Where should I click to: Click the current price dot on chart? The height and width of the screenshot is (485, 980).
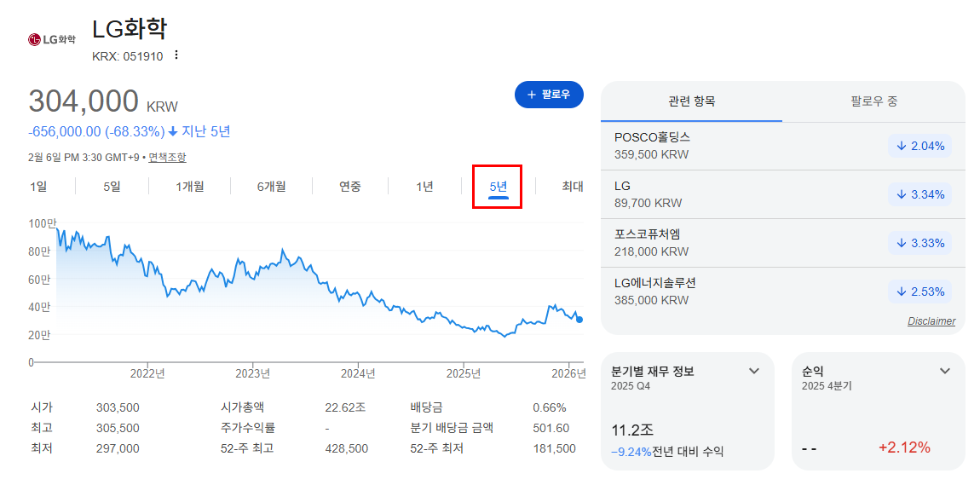[x=579, y=320]
